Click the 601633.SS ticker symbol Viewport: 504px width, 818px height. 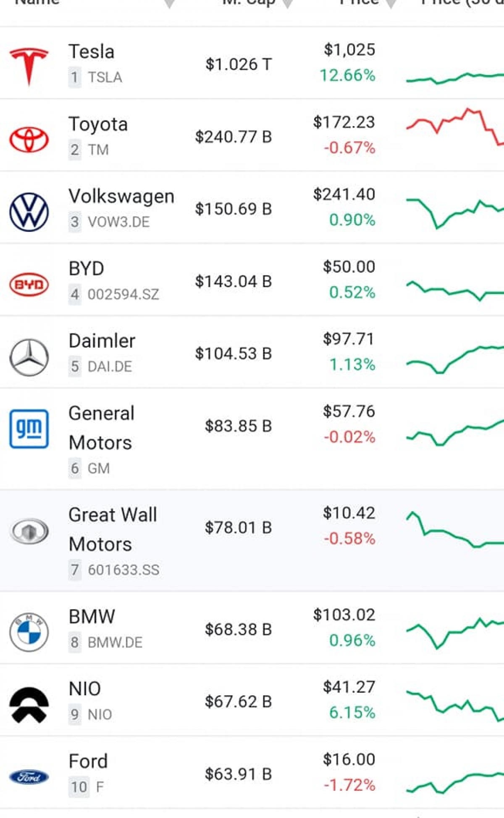[x=123, y=570]
